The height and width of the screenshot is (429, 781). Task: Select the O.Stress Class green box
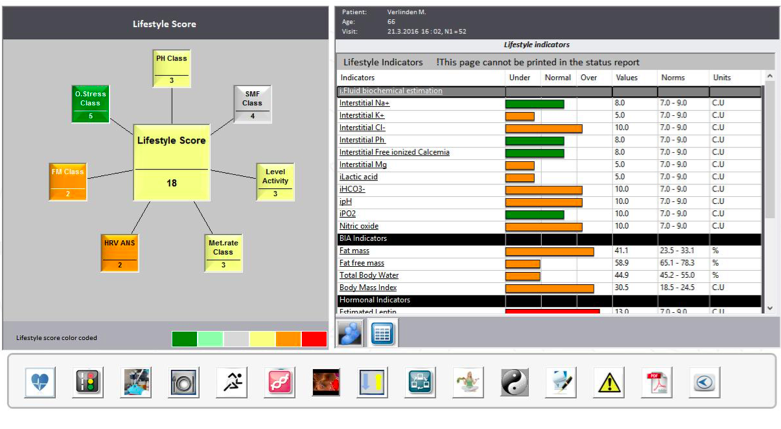pos(90,104)
